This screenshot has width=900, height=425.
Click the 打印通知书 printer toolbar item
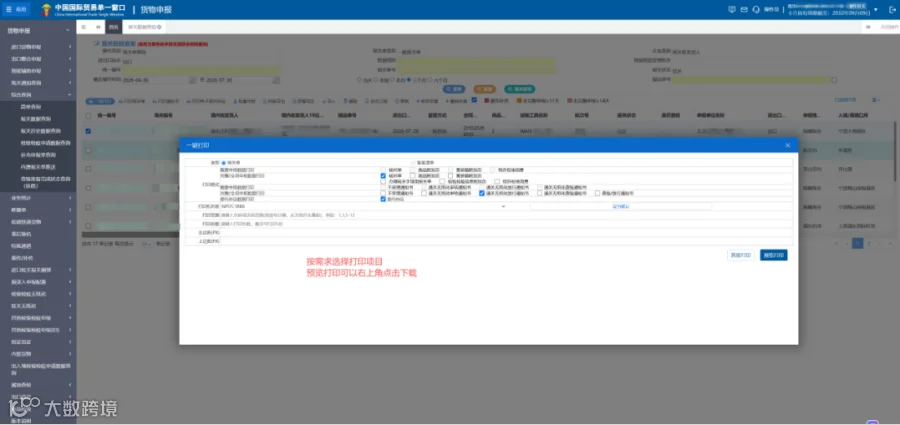coord(166,101)
